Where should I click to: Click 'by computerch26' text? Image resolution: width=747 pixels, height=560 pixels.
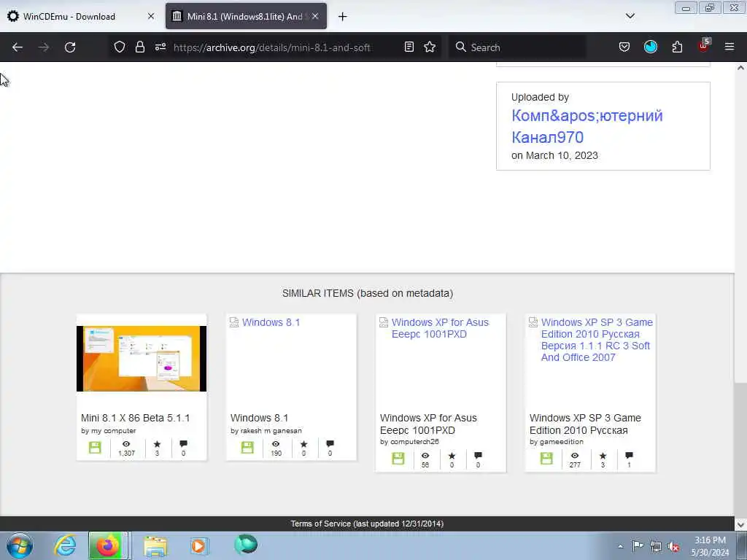(x=409, y=441)
